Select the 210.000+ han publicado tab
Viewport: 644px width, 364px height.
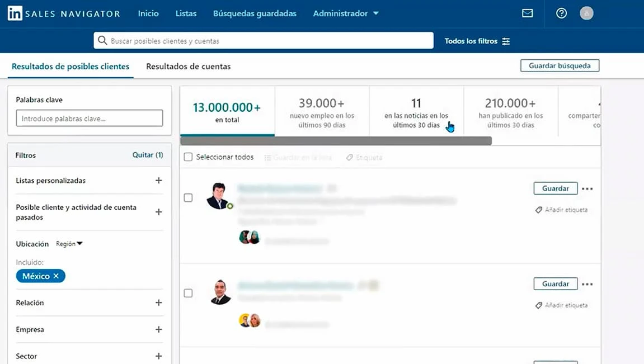pos(511,111)
